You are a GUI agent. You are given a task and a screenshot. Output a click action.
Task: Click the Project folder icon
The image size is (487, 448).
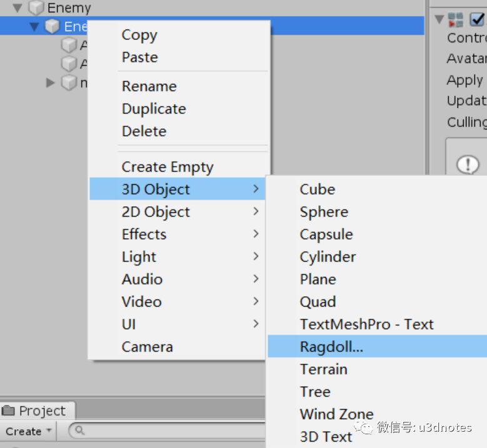coord(8,411)
